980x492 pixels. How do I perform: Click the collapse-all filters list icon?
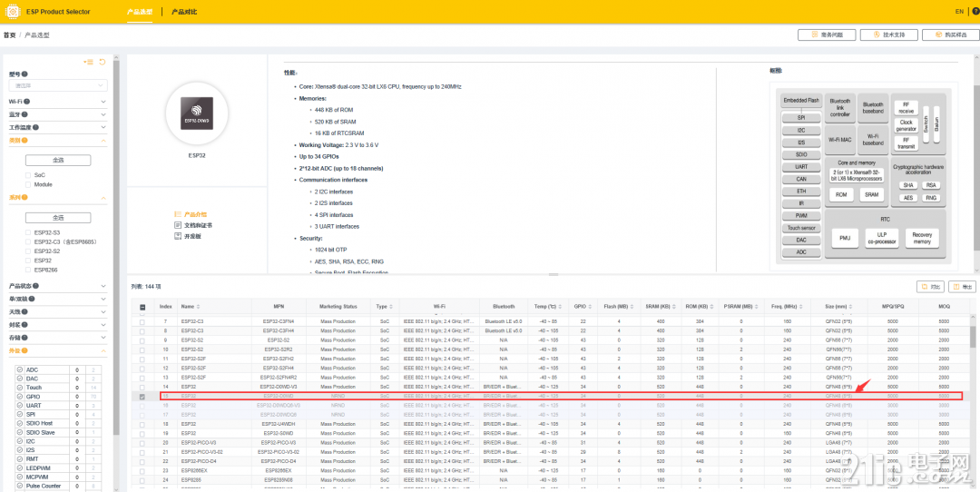pyautogui.click(x=89, y=62)
